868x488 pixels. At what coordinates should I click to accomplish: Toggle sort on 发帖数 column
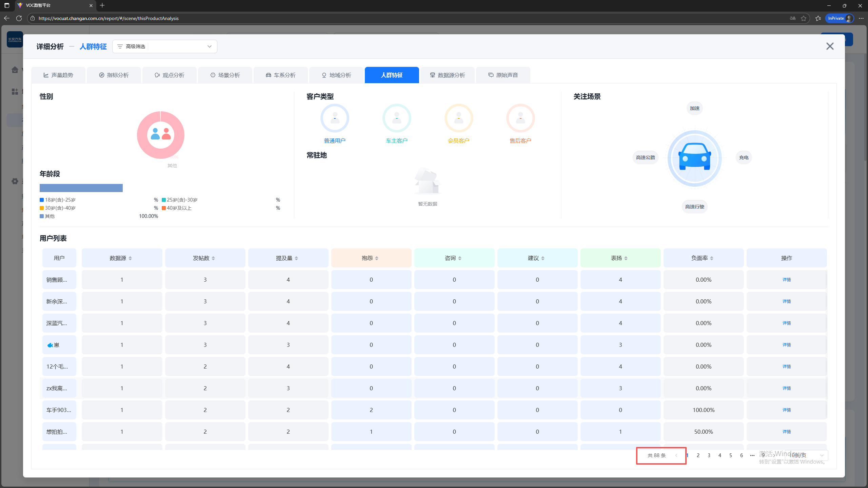coord(213,258)
